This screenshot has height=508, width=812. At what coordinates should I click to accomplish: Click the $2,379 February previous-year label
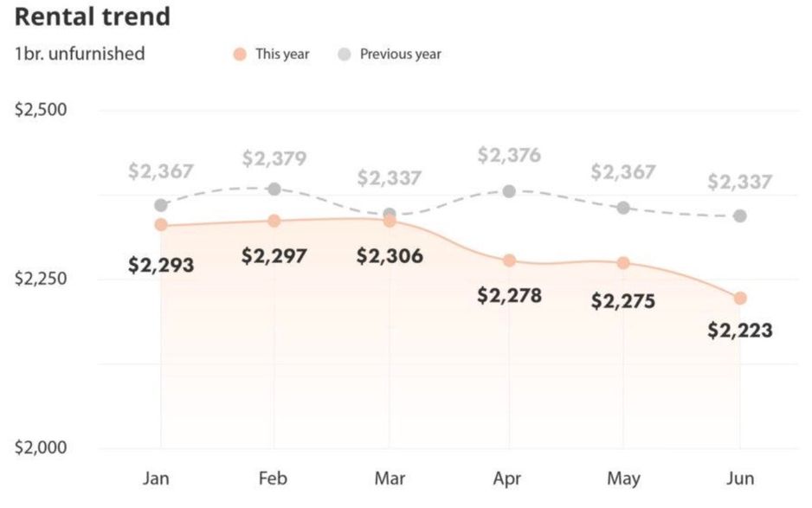(274, 159)
